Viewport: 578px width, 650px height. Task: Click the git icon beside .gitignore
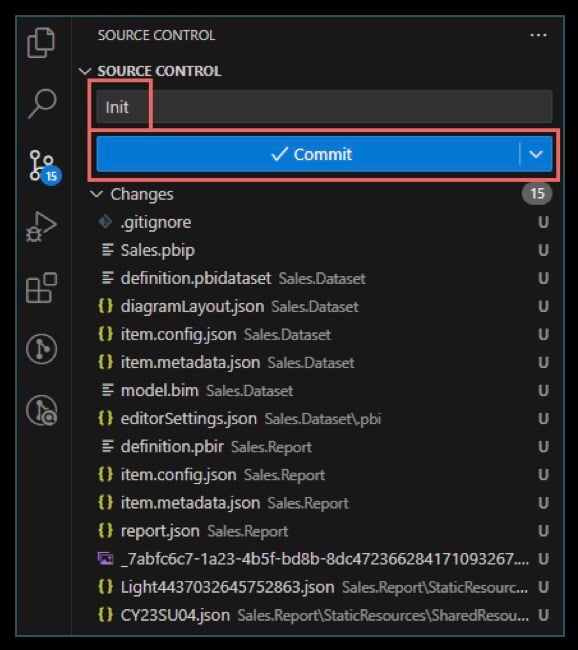105,221
